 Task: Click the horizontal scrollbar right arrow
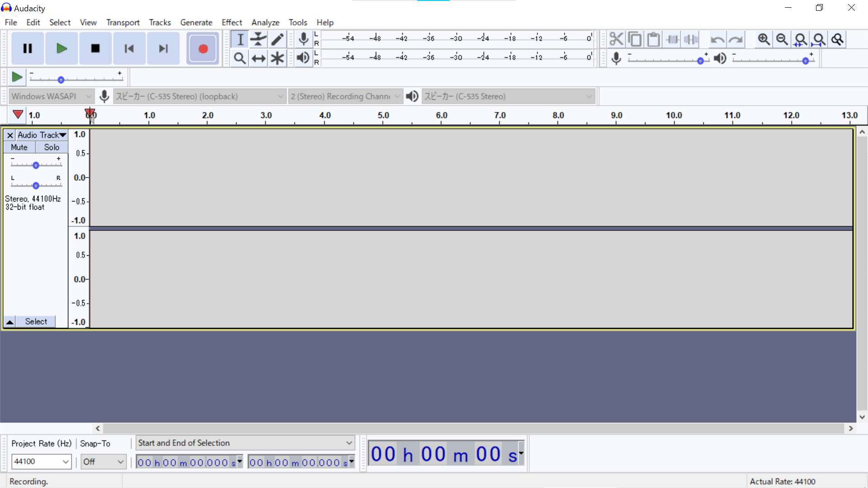[x=851, y=428]
